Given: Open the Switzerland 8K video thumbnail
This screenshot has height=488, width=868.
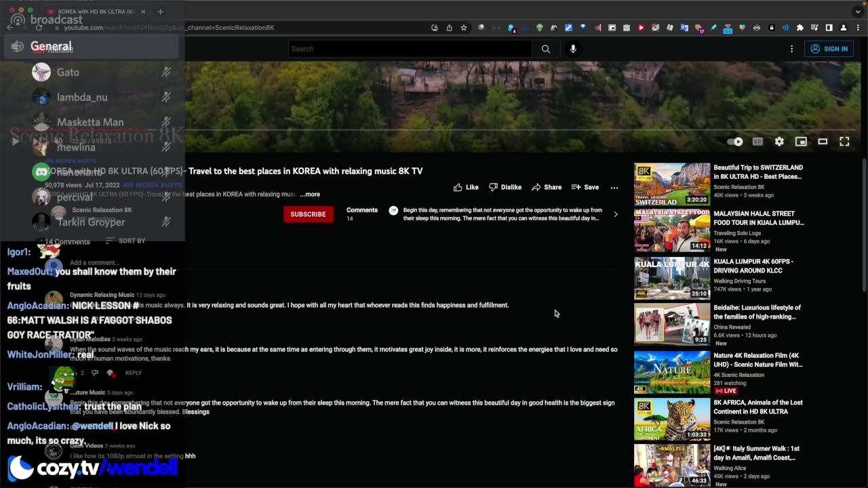Looking at the screenshot, I should tap(672, 184).
